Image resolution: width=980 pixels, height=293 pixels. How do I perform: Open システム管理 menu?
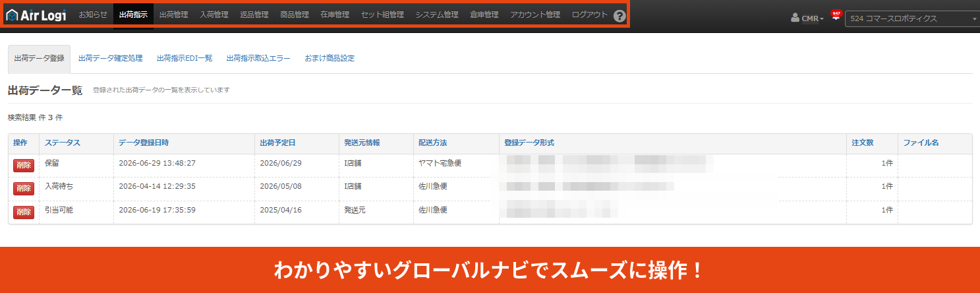(437, 15)
